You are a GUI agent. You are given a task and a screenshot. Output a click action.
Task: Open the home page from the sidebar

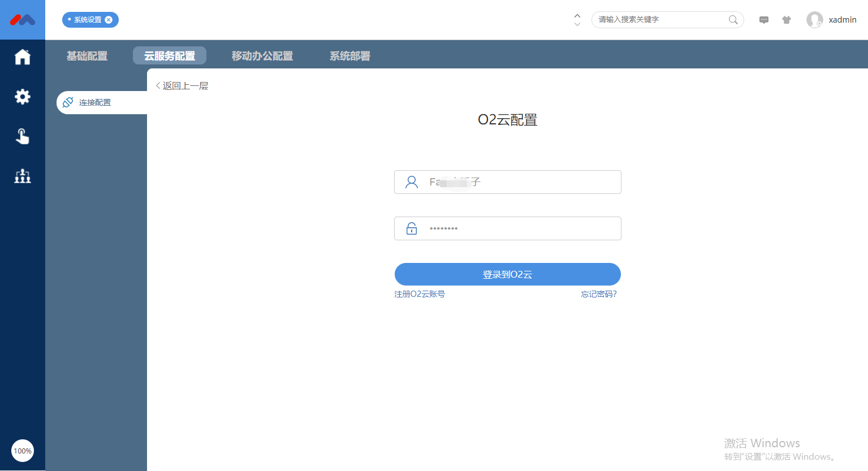tap(23, 57)
